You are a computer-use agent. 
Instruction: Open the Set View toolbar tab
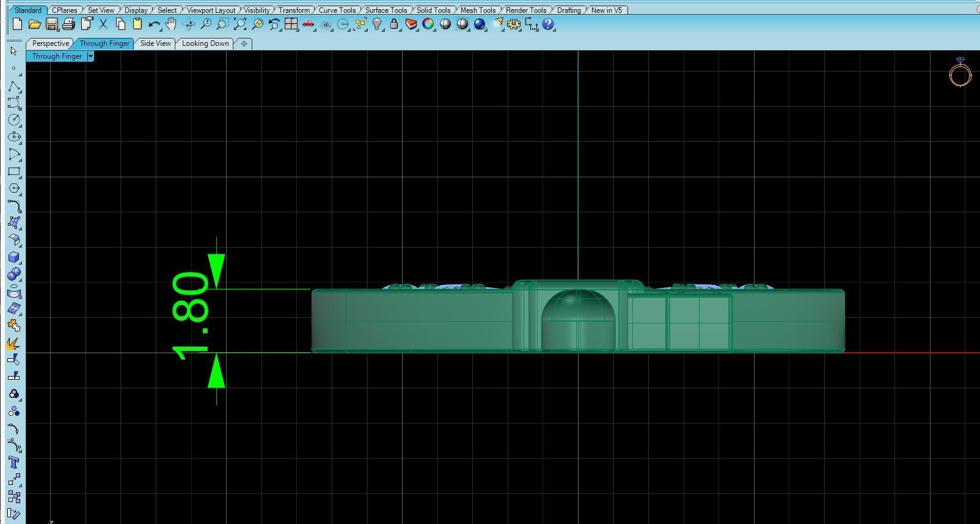tap(101, 10)
